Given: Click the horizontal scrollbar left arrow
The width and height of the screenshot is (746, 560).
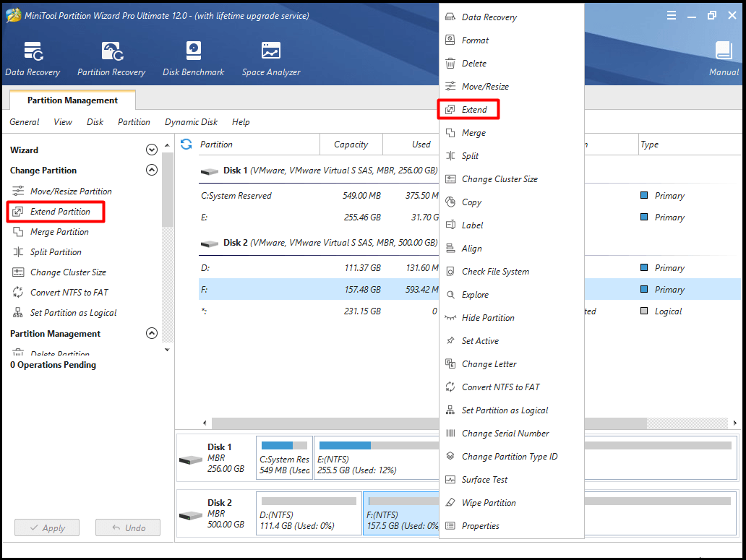Looking at the screenshot, I should (x=205, y=423).
